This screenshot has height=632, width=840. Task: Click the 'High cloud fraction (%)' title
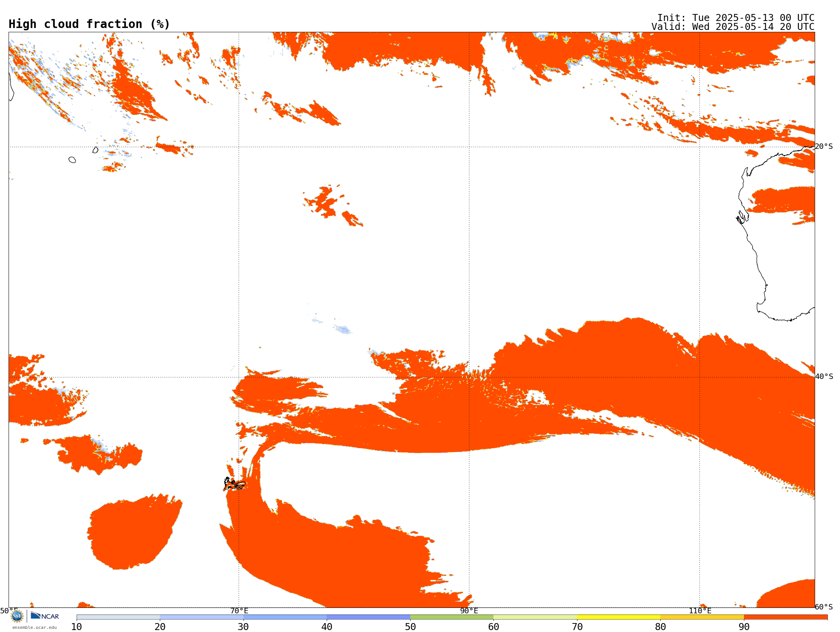[x=89, y=24]
